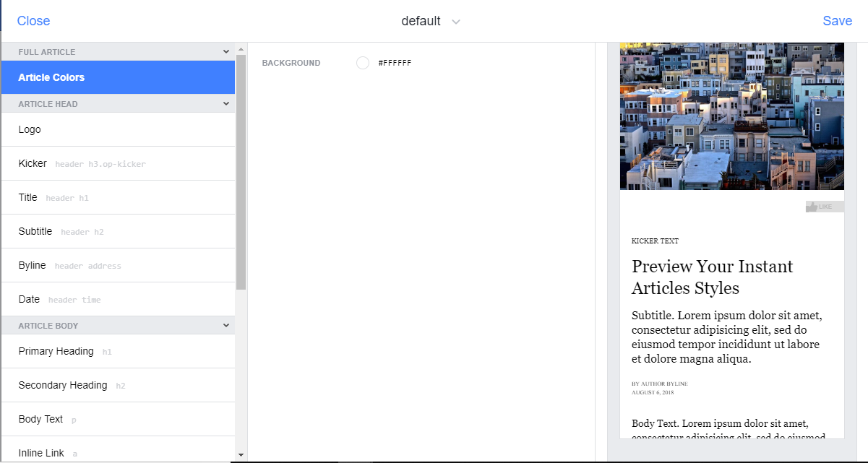This screenshot has width=868, height=463.
Task: Click the Close link
Action: point(33,21)
